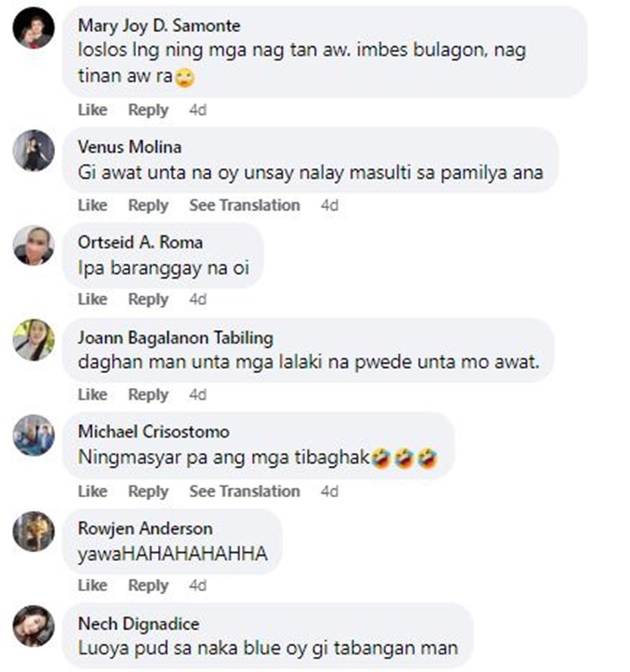Click Nech Dignadice's profile picture
The image size is (630, 672).
coord(34,626)
